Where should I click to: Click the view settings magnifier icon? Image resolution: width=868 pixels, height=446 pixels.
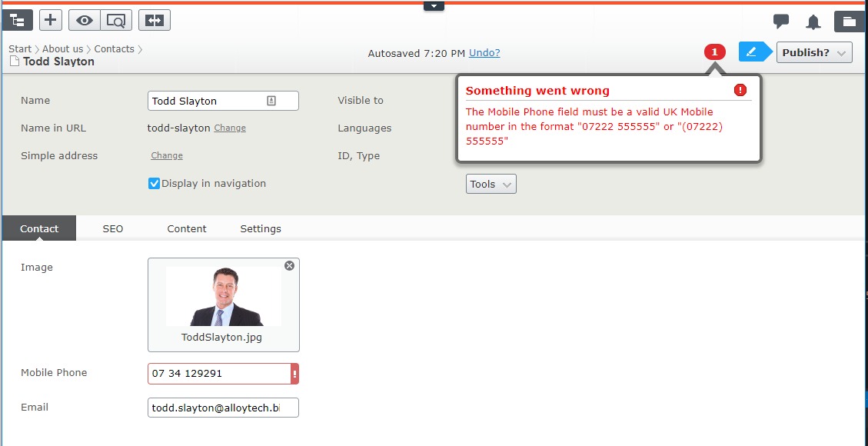click(116, 21)
